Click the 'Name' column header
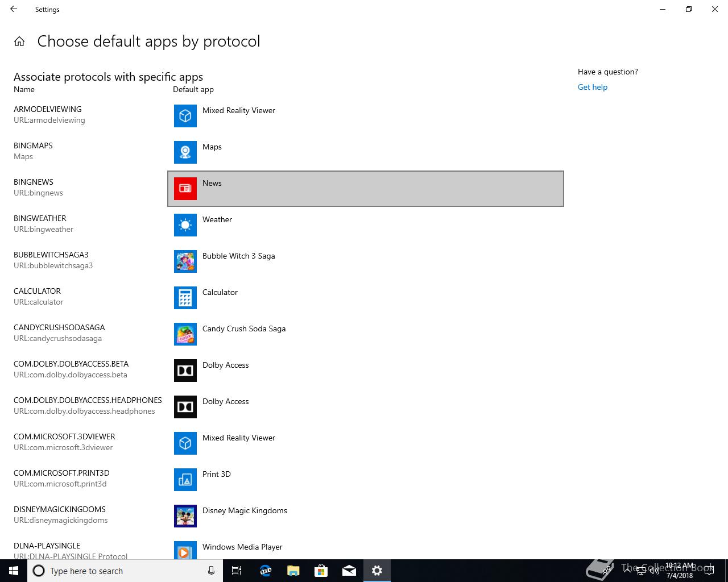728x582 pixels. [x=24, y=89]
